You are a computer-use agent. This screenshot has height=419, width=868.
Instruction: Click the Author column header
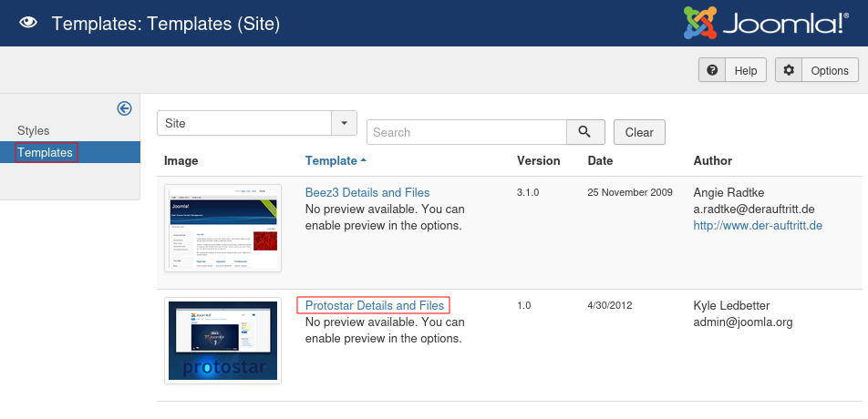[x=712, y=161]
